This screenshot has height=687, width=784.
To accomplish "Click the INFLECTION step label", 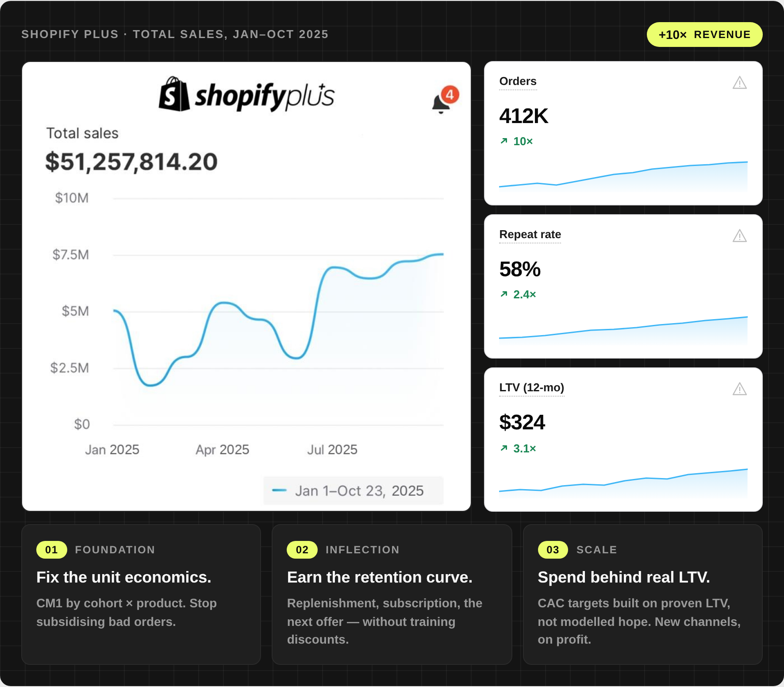I will click(x=362, y=550).
